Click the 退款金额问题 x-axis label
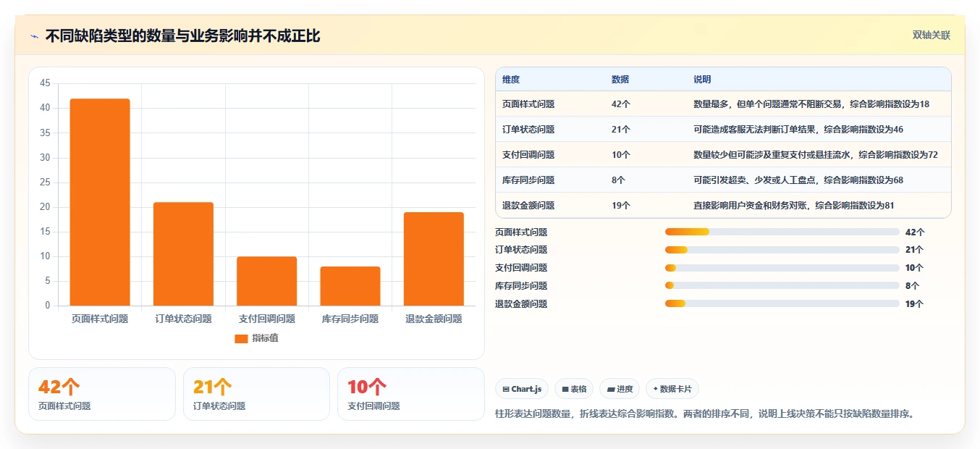Screen dimensions: 980x449 tap(434, 319)
